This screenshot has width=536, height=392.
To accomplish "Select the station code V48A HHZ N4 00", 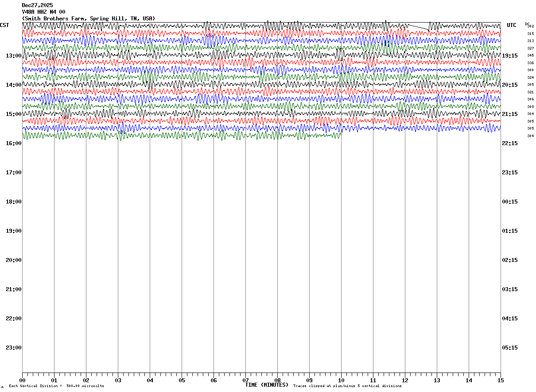I will pos(43,12).
